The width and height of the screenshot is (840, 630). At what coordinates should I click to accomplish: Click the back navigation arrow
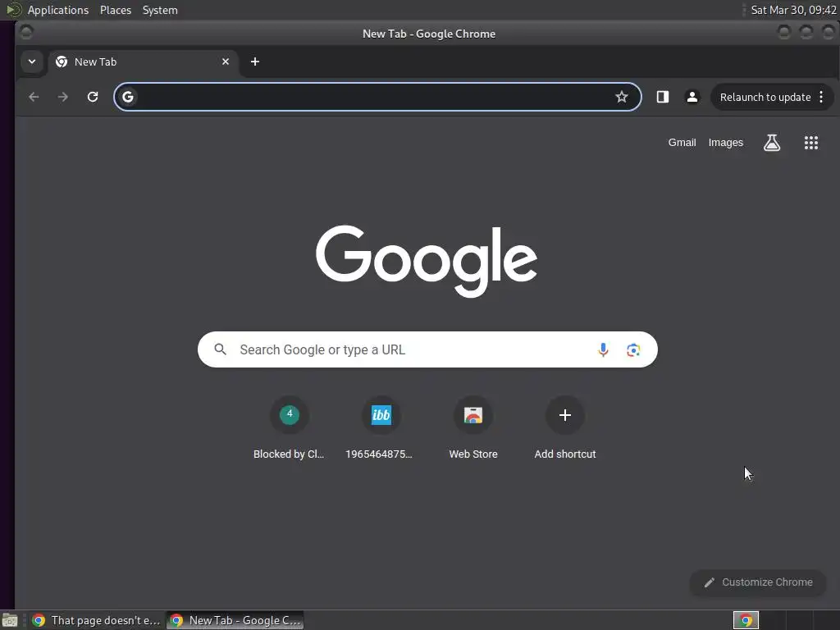(x=34, y=97)
